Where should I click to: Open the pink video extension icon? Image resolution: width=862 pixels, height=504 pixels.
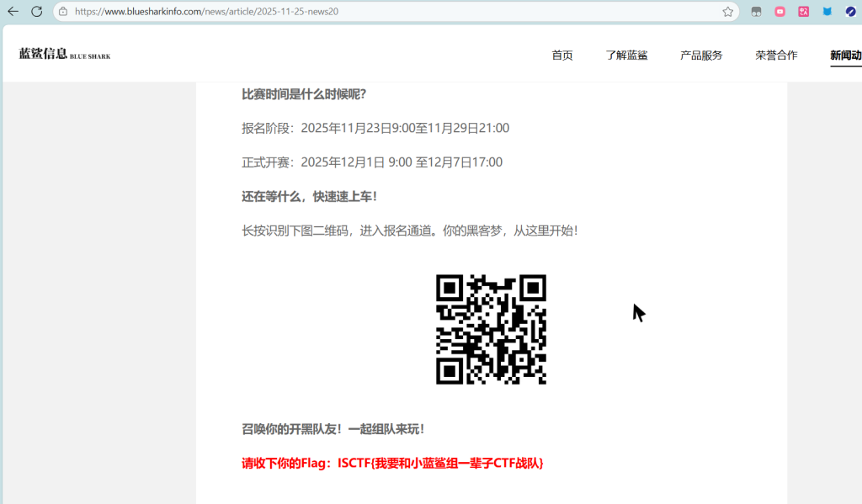[780, 12]
